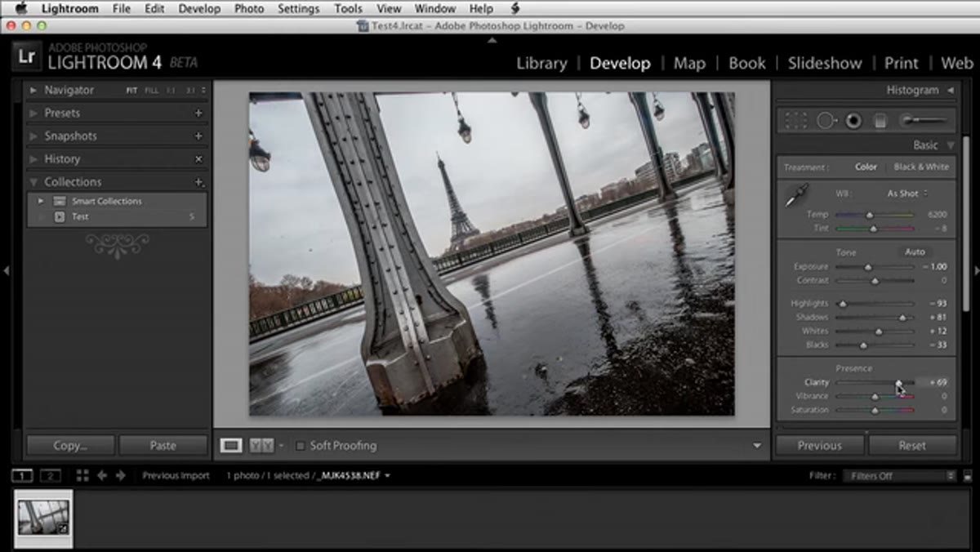Click the Shadows slider track
Image resolution: width=980 pixels, height=552 pixels.
point(874,317)
